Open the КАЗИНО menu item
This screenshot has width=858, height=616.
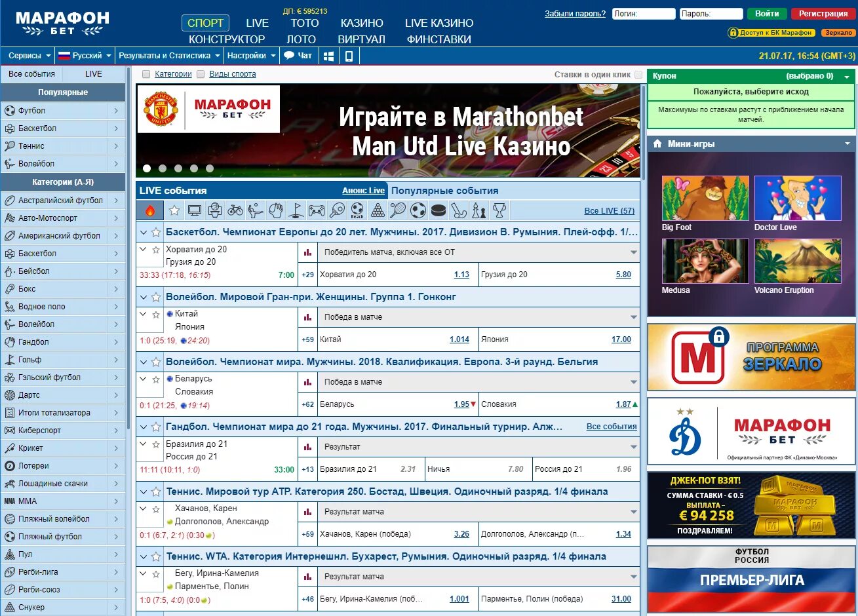[x=362, y=23]
